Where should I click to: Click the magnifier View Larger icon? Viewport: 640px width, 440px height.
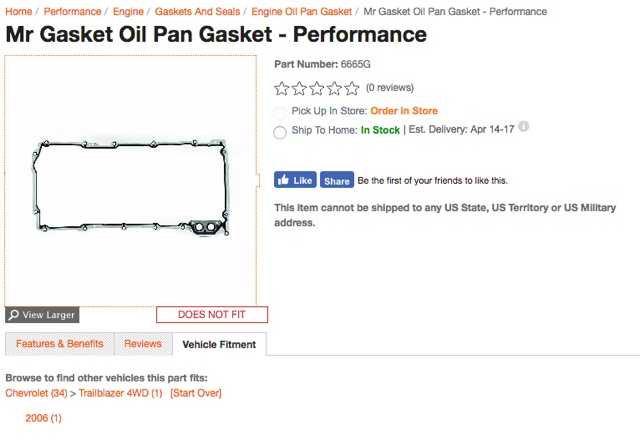(x=13, y=315)
